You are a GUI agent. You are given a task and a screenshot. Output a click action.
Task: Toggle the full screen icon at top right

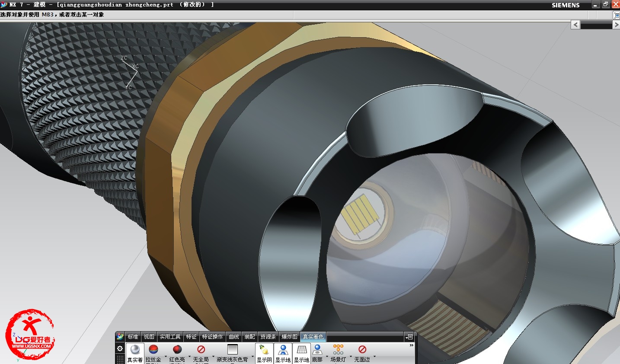coord(617,15)
